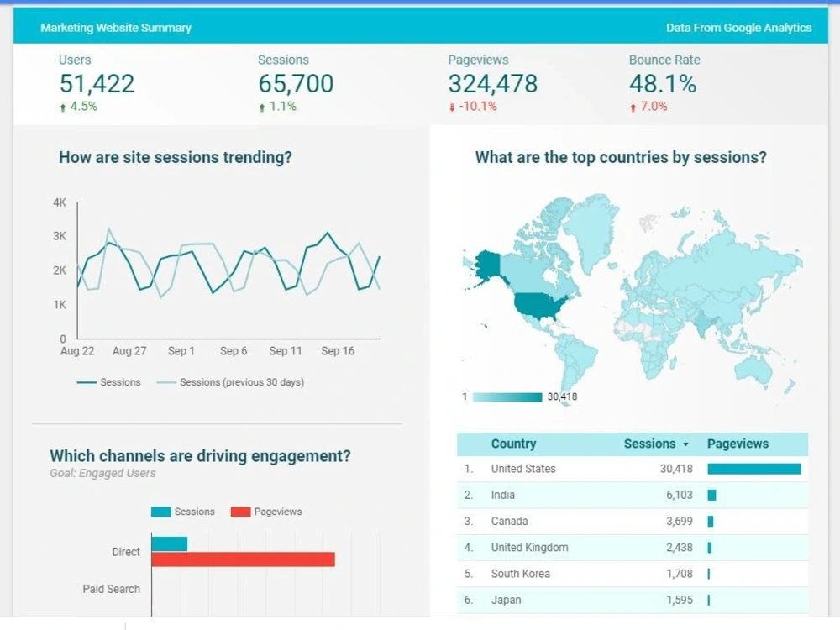Click the 2,438 sessions value
This screenshot has height=630, width=840.
tap(680, 548)
